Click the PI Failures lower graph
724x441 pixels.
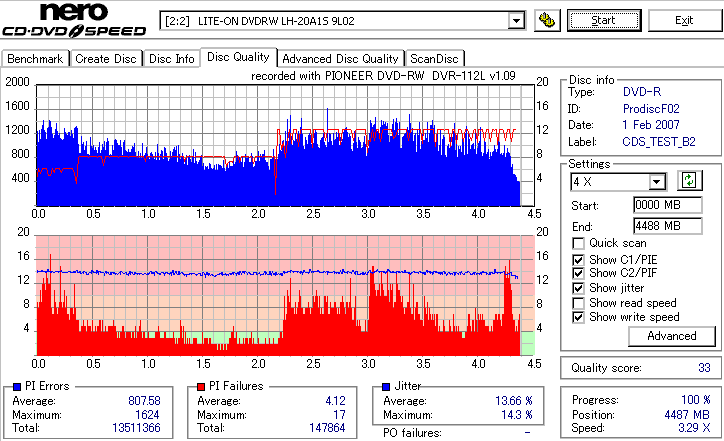pyautogui.click(x=285, y=296)
